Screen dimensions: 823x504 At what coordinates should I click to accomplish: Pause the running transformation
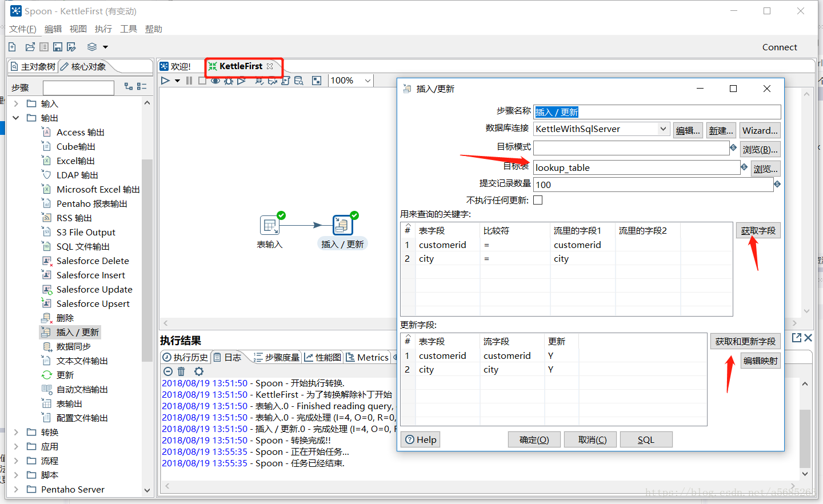(x=189, y=81)
